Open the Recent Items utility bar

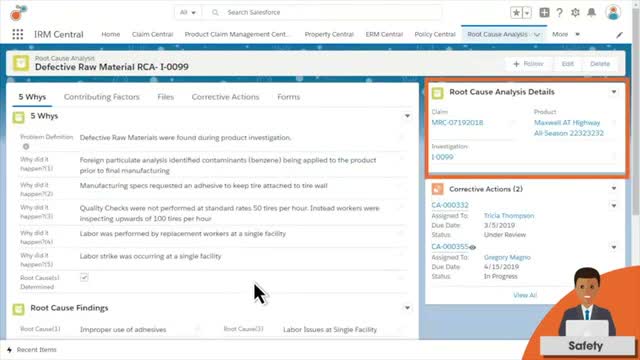(32, 350)
